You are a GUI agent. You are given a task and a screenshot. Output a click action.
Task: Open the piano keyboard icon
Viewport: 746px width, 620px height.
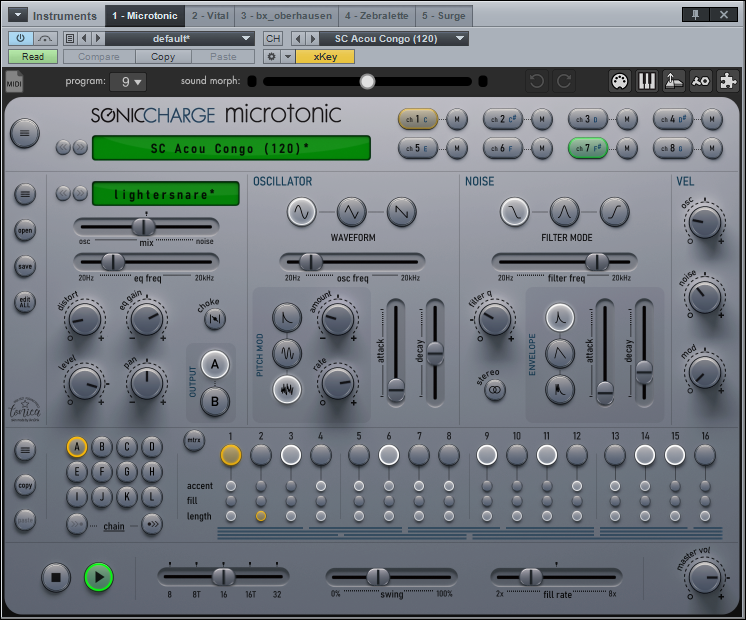click(647, 81)
